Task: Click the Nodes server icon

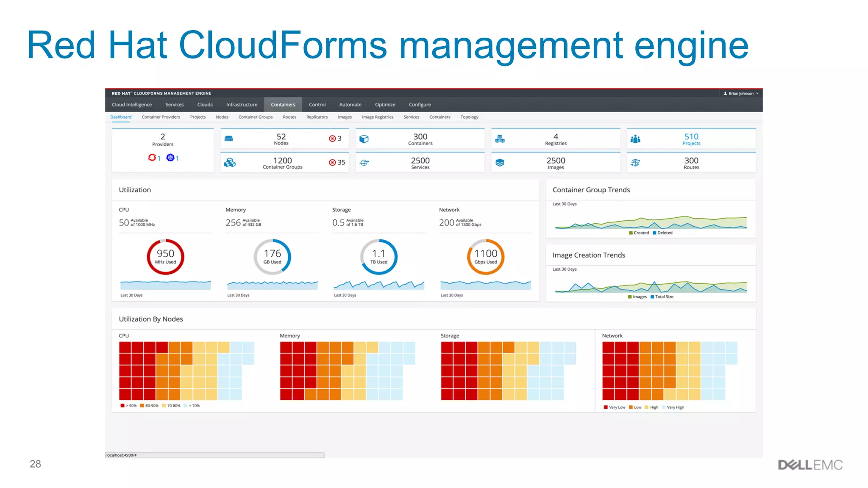Action: tap(228, 139)
